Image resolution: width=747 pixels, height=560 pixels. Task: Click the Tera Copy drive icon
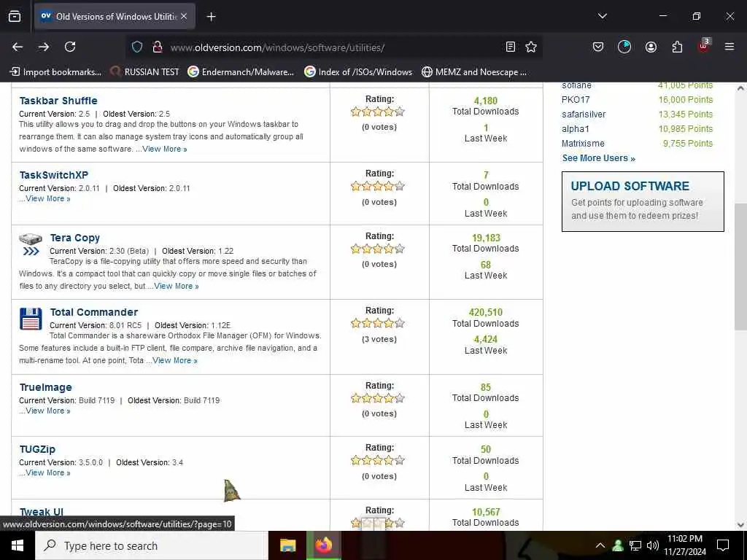[31, 244]
